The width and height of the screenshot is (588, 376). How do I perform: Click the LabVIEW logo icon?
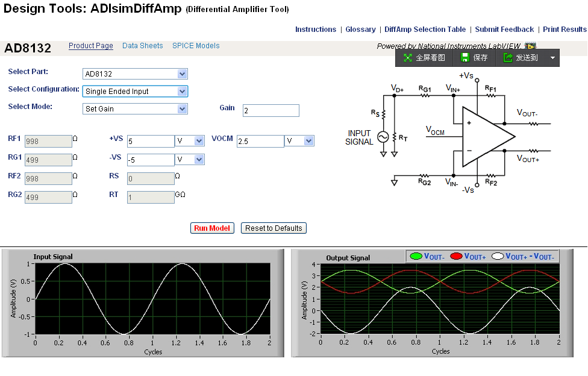[x=530, y=46]
